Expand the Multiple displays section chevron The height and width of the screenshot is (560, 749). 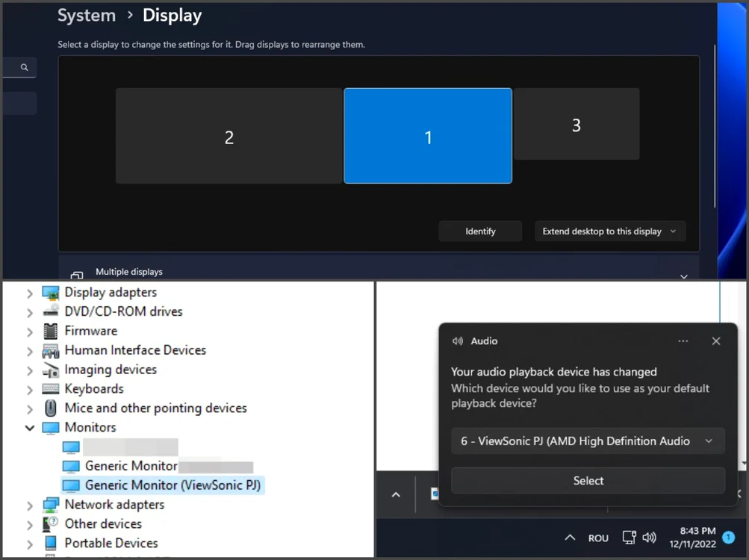(684, 276)
